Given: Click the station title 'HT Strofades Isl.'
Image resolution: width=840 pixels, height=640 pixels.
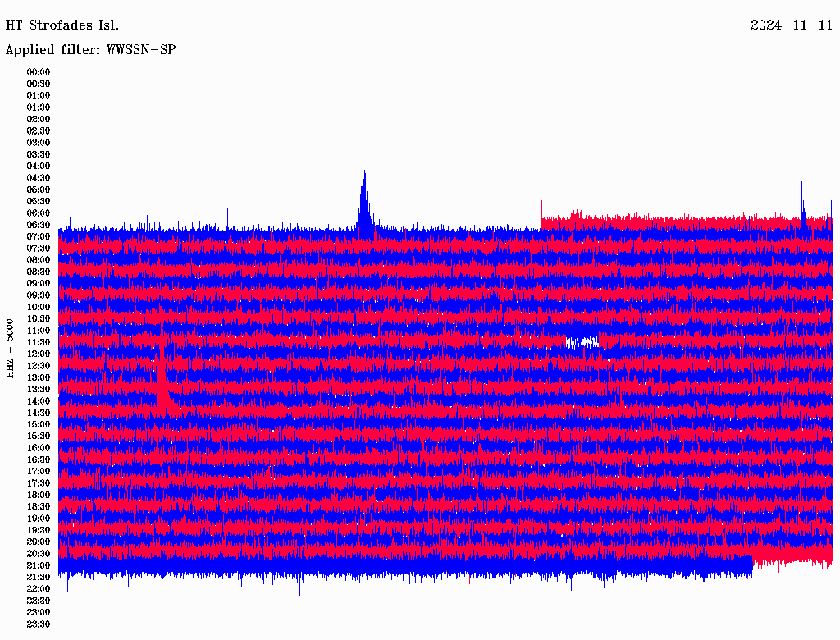Looking at the screenshot, I should point(62,25).
